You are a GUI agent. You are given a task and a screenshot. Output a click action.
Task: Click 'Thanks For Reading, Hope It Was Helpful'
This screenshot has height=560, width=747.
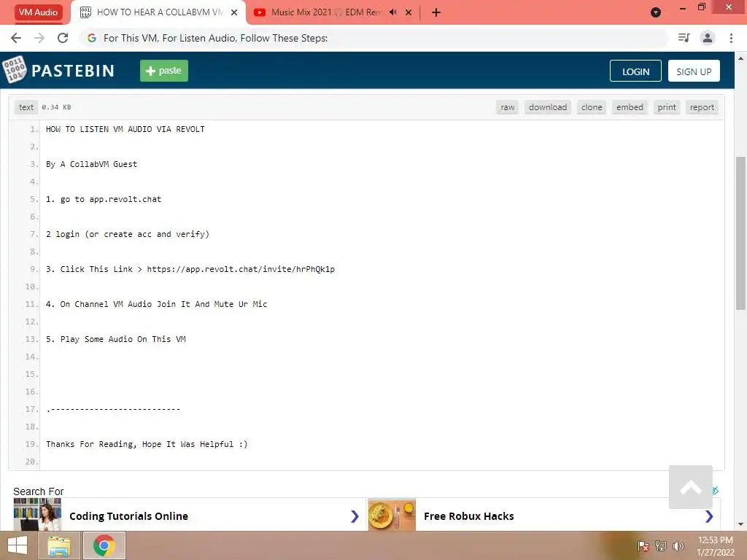point(147,444)
